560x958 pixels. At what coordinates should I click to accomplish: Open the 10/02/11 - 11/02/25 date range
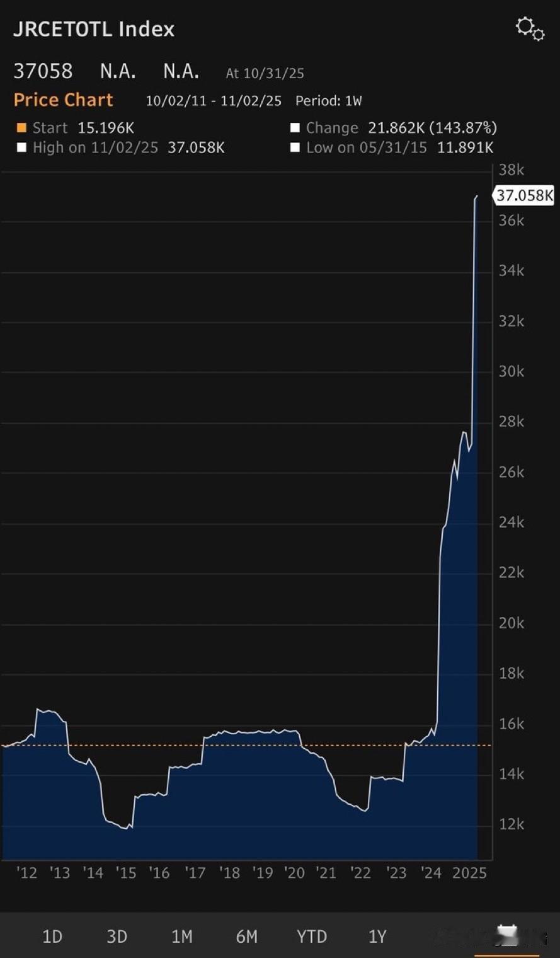214,101
